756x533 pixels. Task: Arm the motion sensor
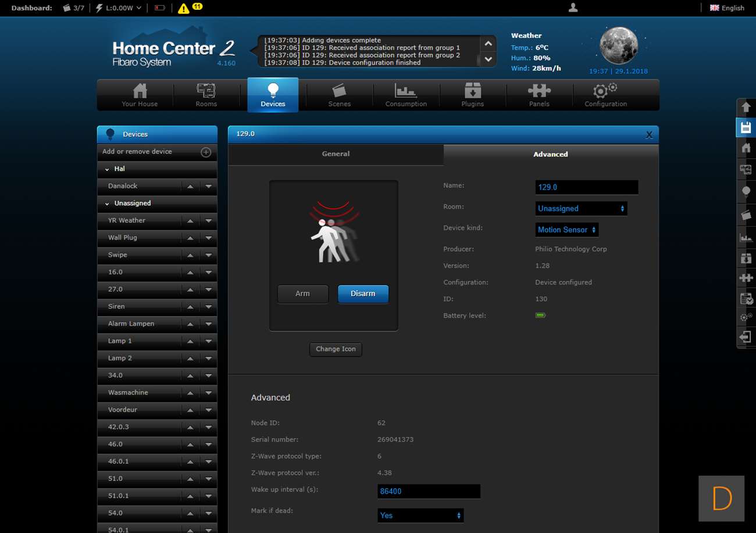point(302,294)
